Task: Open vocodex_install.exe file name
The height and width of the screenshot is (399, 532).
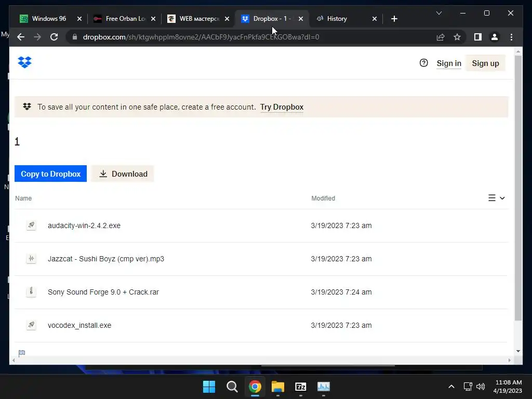Action: point(79,325)
